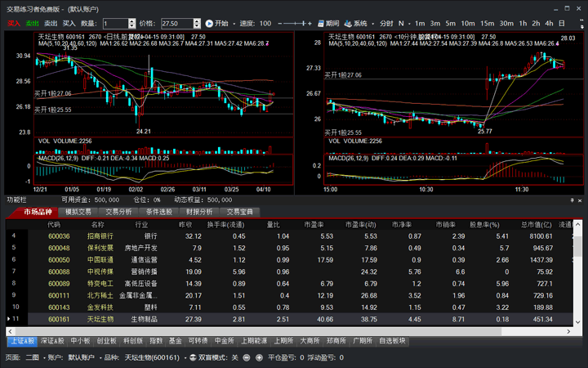Switch to 市场品种 tab
Screen dimensions: 588x368
coord(38,212)
